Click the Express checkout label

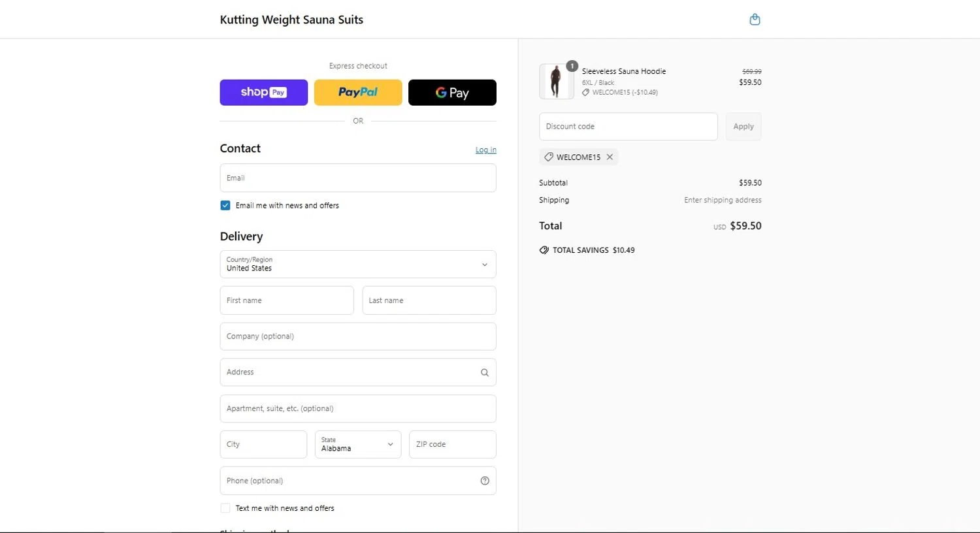tap(358, 66)
